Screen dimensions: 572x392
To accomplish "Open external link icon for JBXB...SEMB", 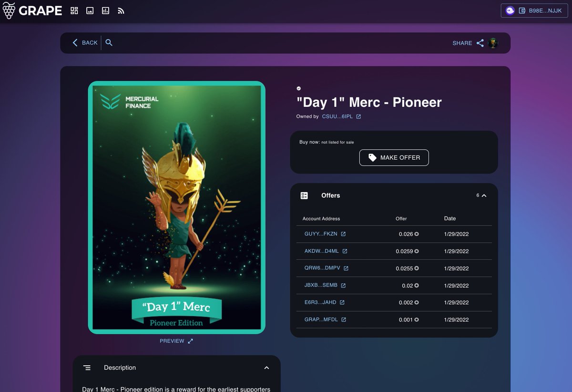I will pos(343,286).
